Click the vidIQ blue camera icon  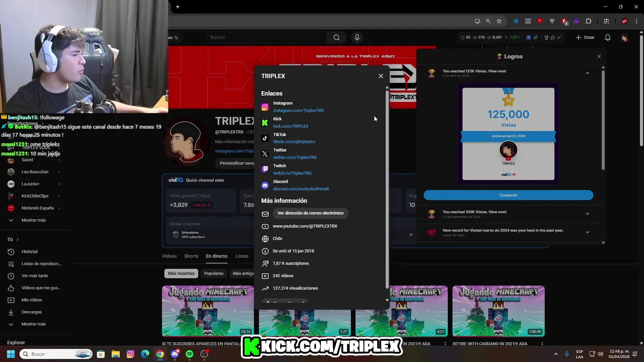pos(528,38)
